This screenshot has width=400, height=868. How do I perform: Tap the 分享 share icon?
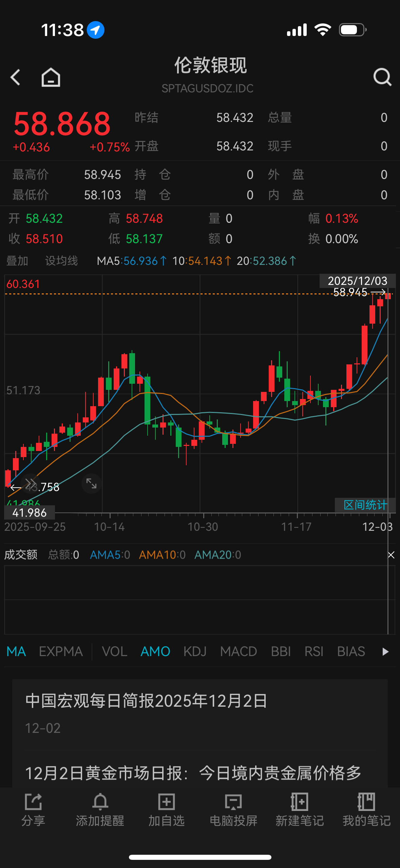coord(33,810)
